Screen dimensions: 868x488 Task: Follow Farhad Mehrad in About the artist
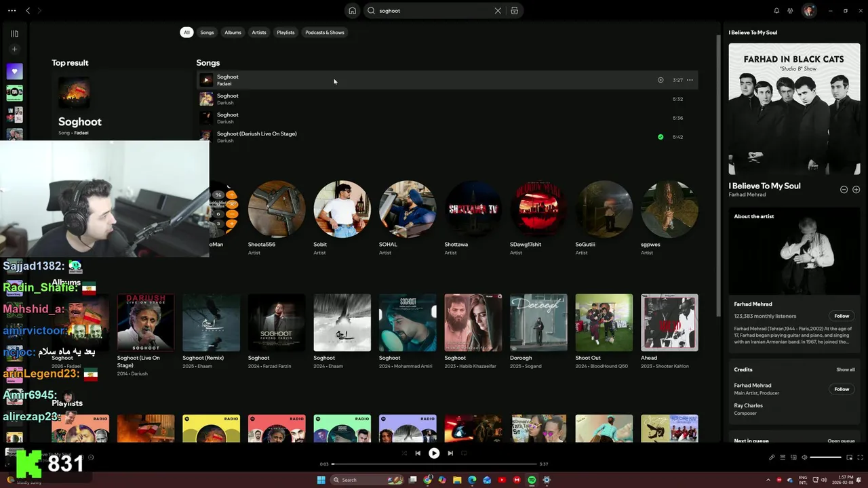[x=842, y=316]
